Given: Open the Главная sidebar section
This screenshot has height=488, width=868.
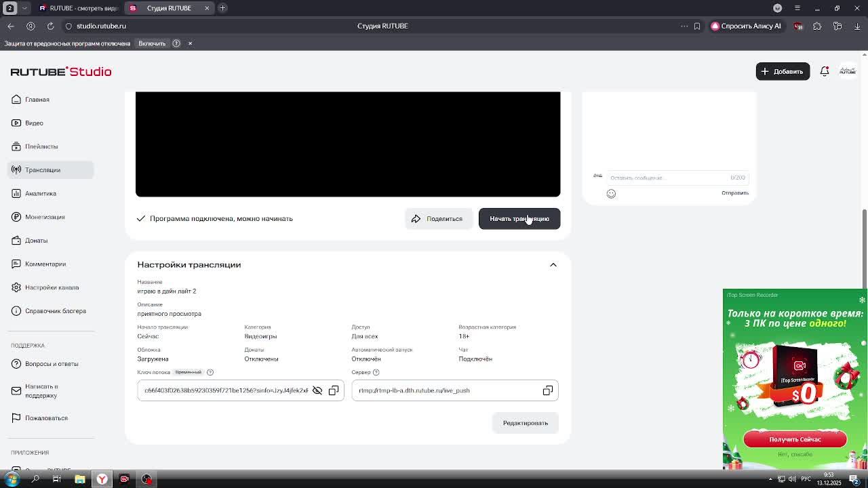Looking at the screenshot, I should click(x=50, y=100).
